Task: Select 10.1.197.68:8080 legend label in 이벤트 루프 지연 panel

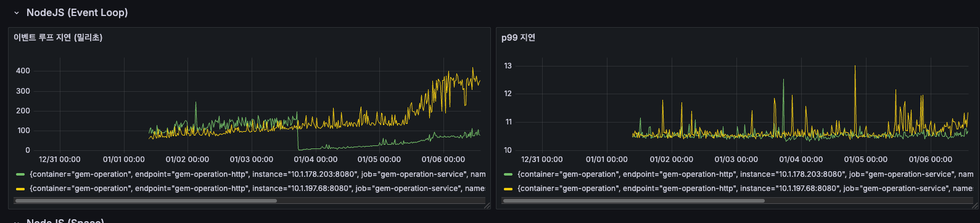Action: pos(257,189)
